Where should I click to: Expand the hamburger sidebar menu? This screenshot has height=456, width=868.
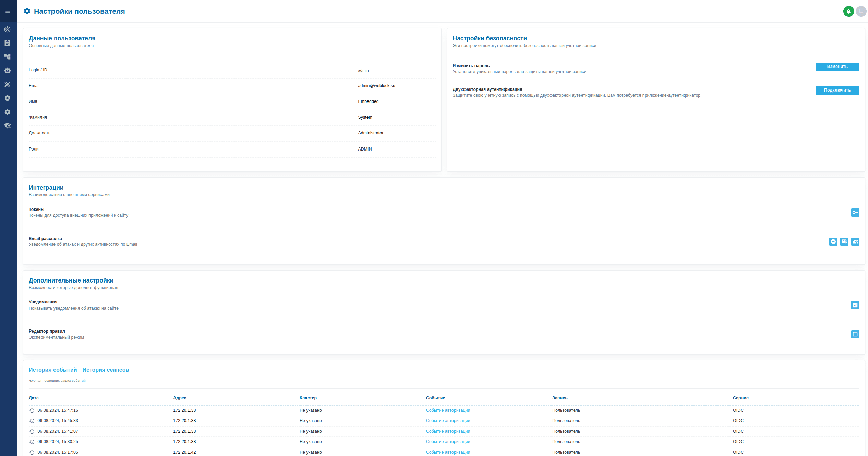coord(8,11)
